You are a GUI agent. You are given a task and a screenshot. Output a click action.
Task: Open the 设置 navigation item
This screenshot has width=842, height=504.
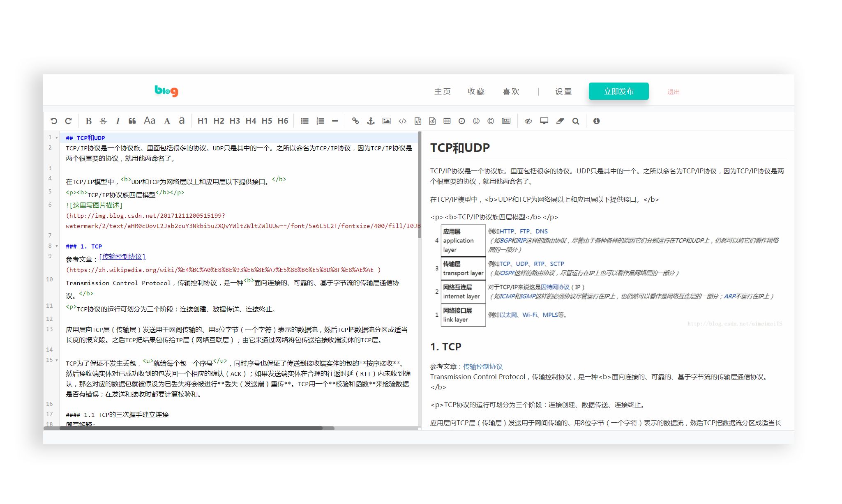(563, 92)
